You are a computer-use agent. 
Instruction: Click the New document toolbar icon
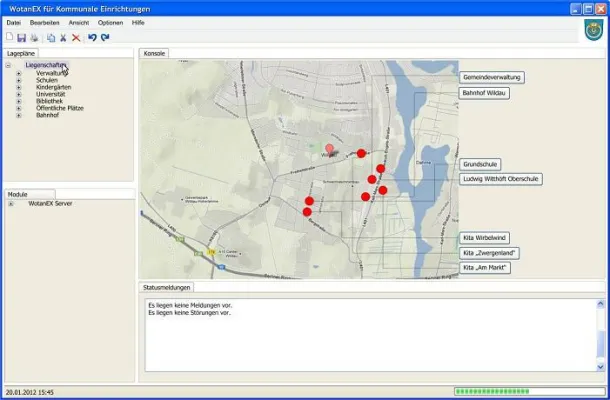9,37
